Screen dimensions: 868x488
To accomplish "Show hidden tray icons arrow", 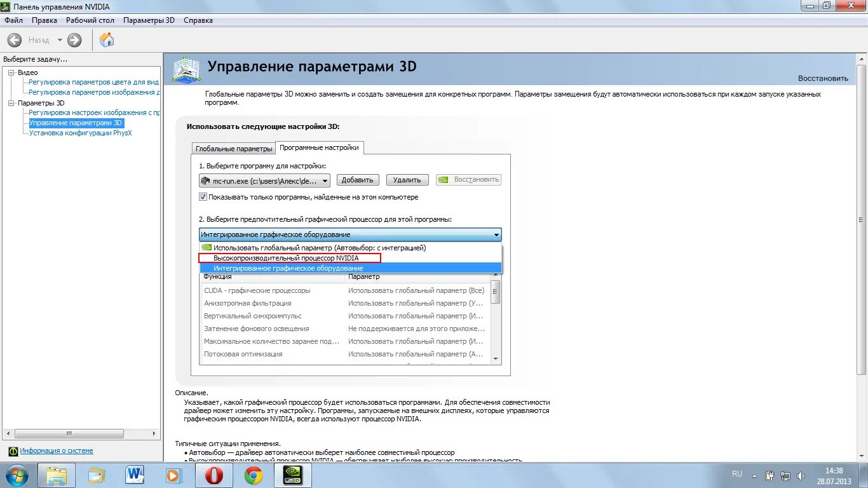I will pyautogui.click(x=754, y=475).
